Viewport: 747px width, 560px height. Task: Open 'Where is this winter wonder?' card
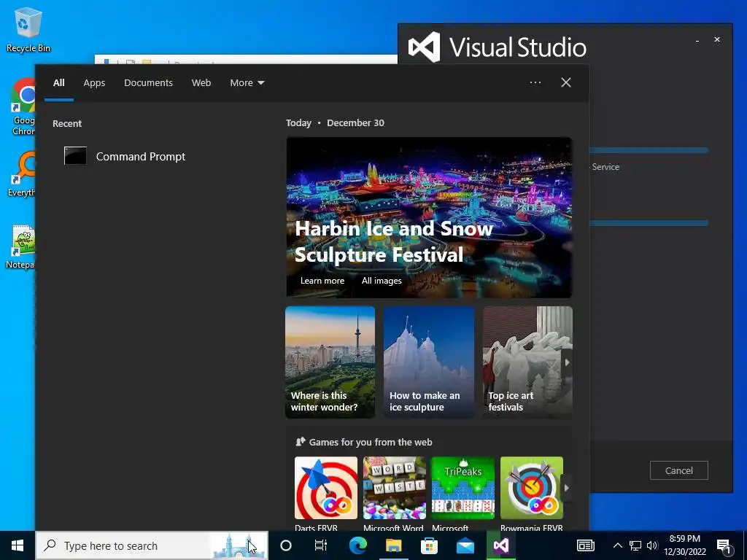point(330,362)
